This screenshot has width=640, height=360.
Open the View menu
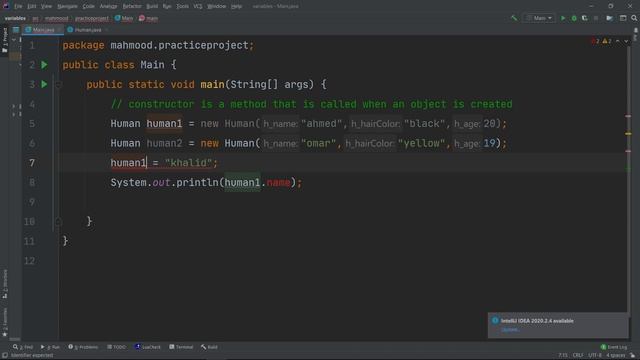point(46,6)
